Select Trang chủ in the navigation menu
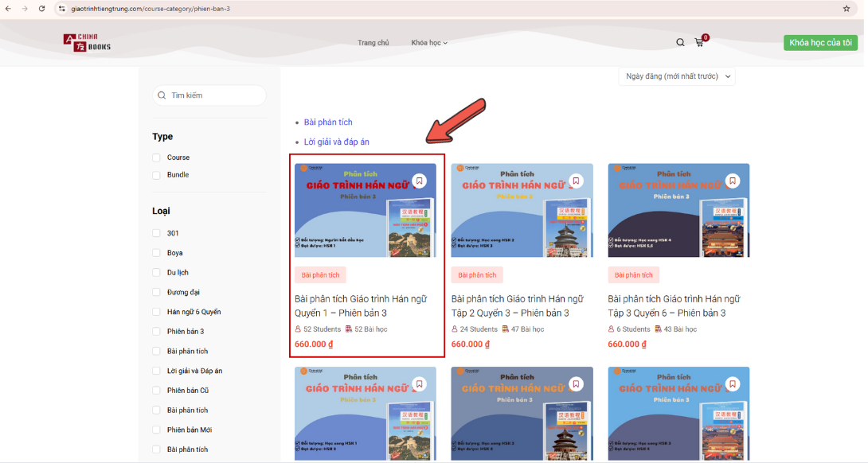This screenshot has height=463, width=868. [x=373, y=42]
